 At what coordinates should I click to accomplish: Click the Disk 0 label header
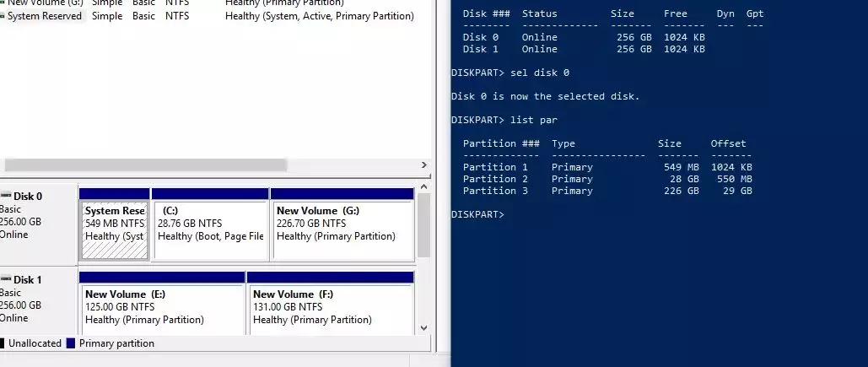click(x=28, y=196)
